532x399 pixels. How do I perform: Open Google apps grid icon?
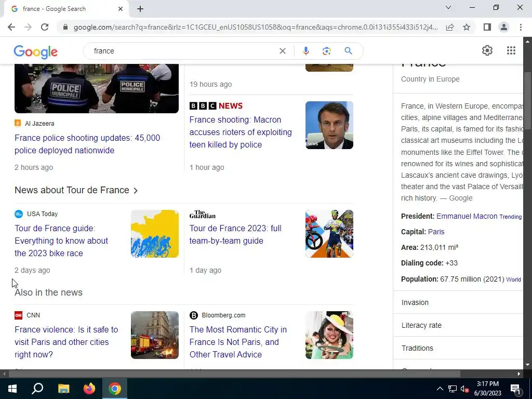click(511, 50)
